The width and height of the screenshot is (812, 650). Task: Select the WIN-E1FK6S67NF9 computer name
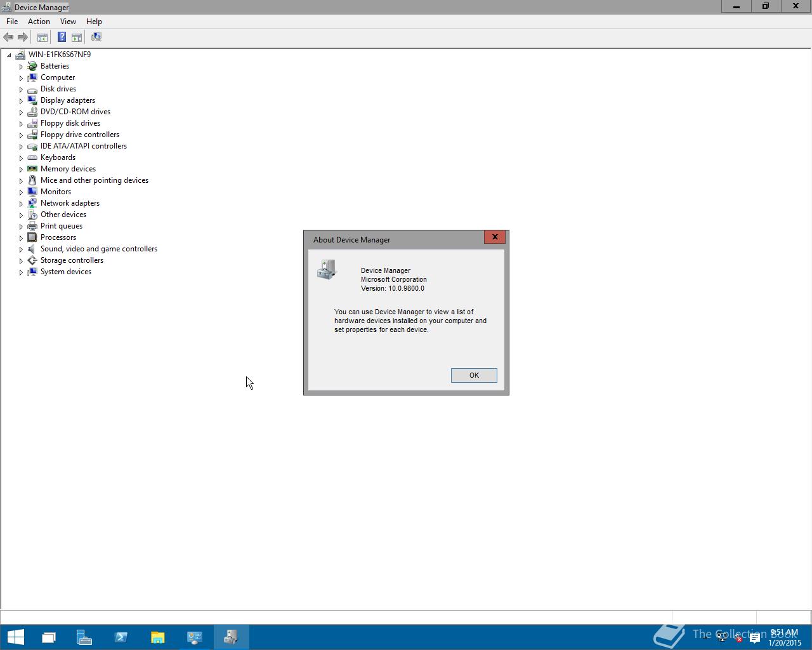tap(60, 55)
